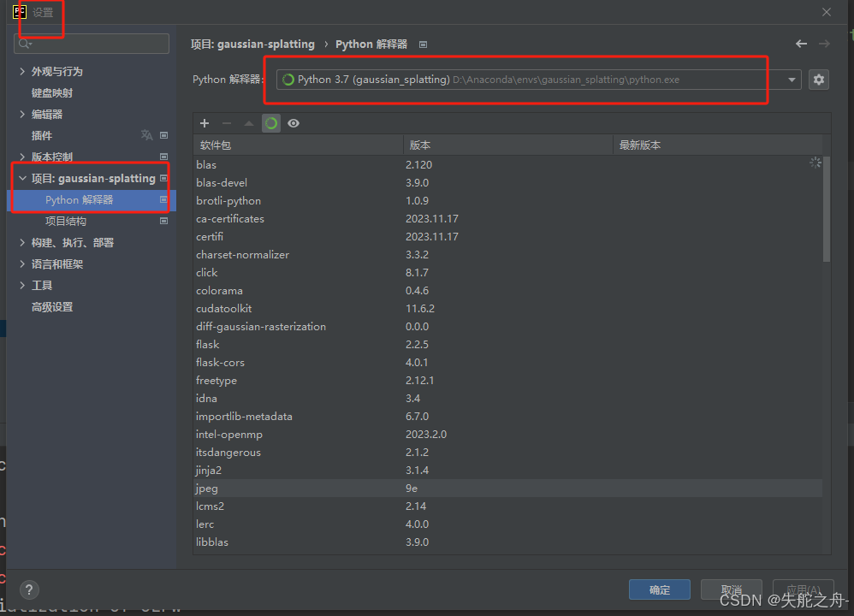Select the certifi package row
Screen dimensions: 854x616
pos(507,236)
